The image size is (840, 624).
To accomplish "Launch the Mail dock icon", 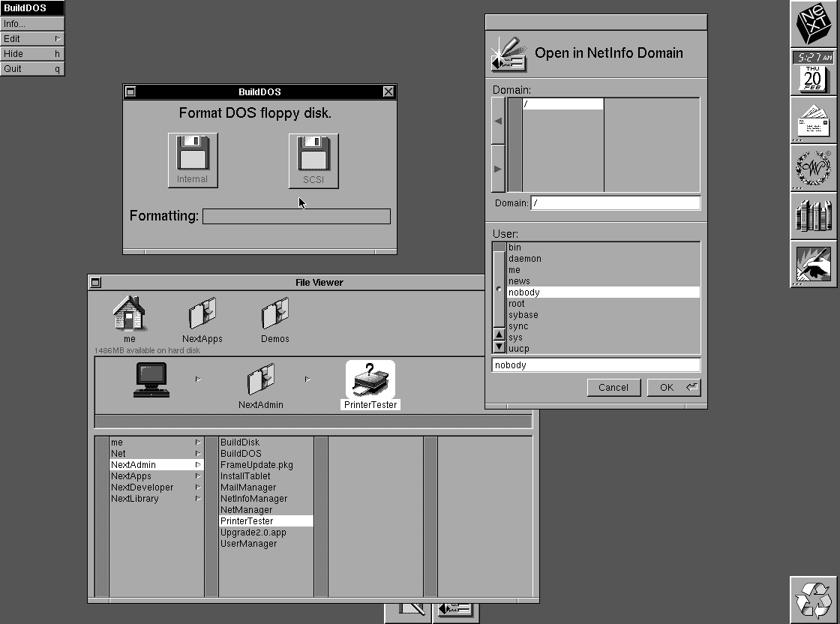I will [x=813, y=120].
